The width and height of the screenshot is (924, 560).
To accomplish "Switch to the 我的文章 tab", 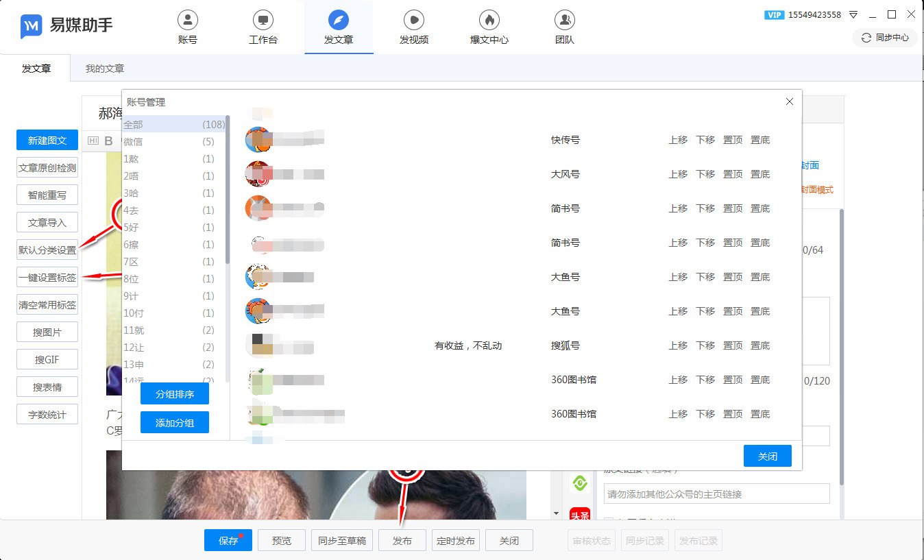I will pyautogui.click(x=105, y=69).
